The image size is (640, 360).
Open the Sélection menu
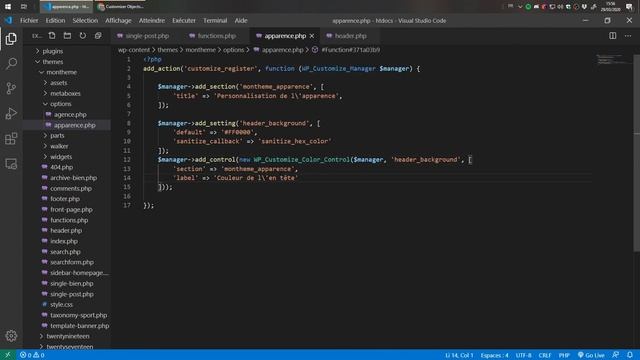coord(85,20)
